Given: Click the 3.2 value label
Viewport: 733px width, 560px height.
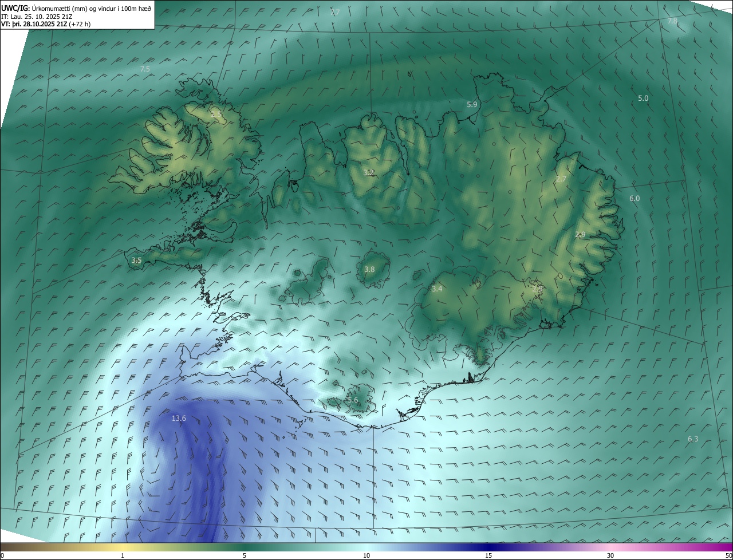Looking at the screenshot, I should click(369, 172).
